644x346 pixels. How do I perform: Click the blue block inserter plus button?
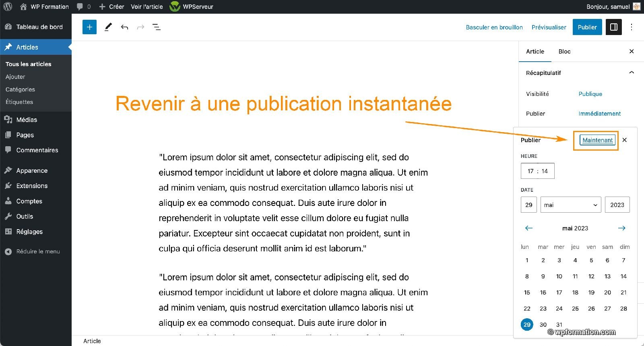(89, 27)
